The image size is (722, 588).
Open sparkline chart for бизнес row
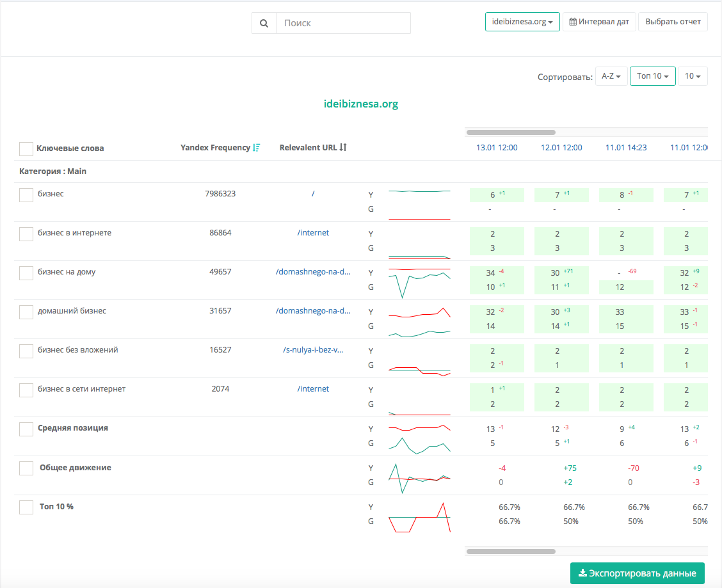point(419,205)
